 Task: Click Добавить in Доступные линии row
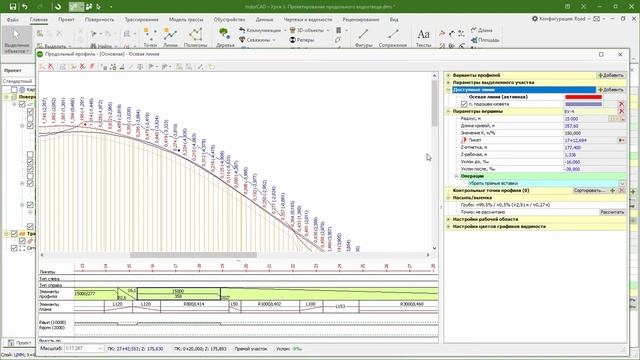point(611,90)
